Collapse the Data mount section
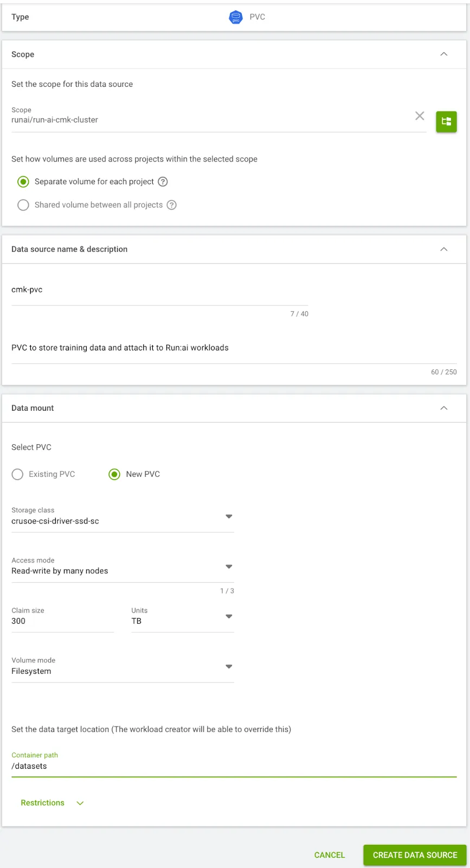The width and height of the screenshot is (470, 868). click(x=443, y=408)
